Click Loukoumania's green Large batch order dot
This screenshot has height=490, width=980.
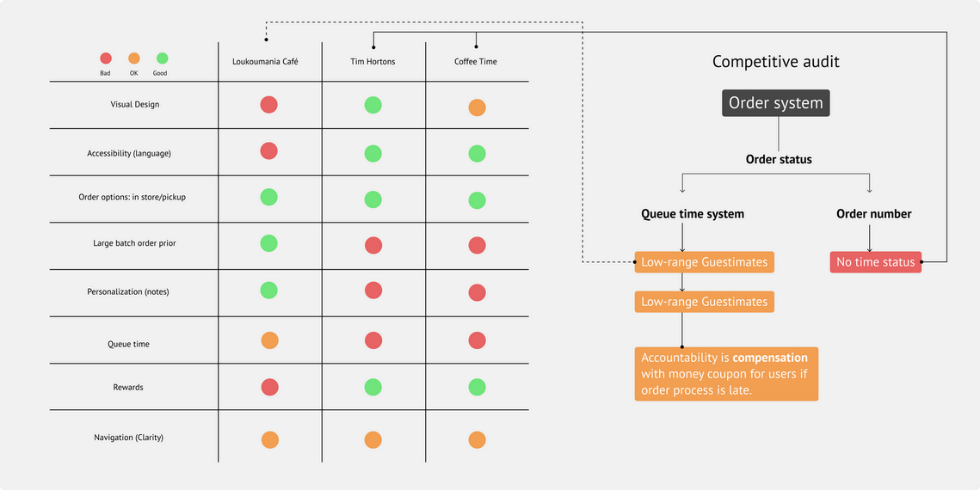[x=268, y=242]
